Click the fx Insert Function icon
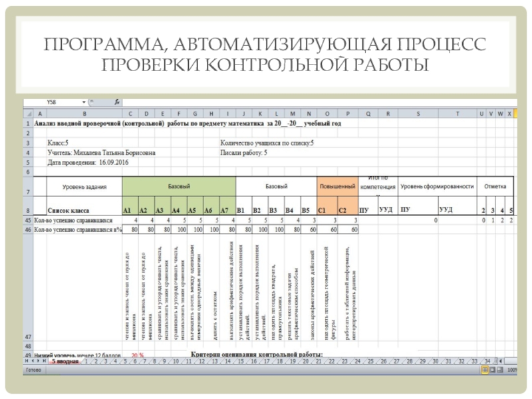This screenshot has height=399, width=532. (x=117, y=102)
